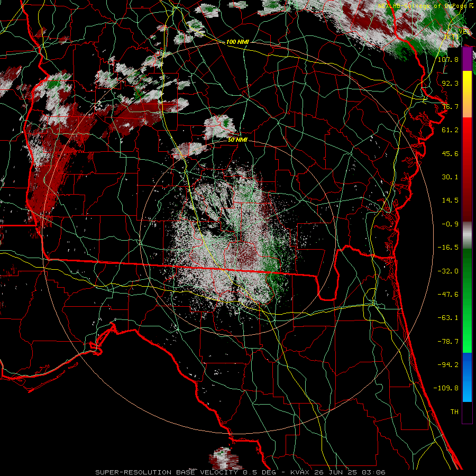Click the "(KT)" units label
This screenshot has height=476, width=476.
coord(452,36)
